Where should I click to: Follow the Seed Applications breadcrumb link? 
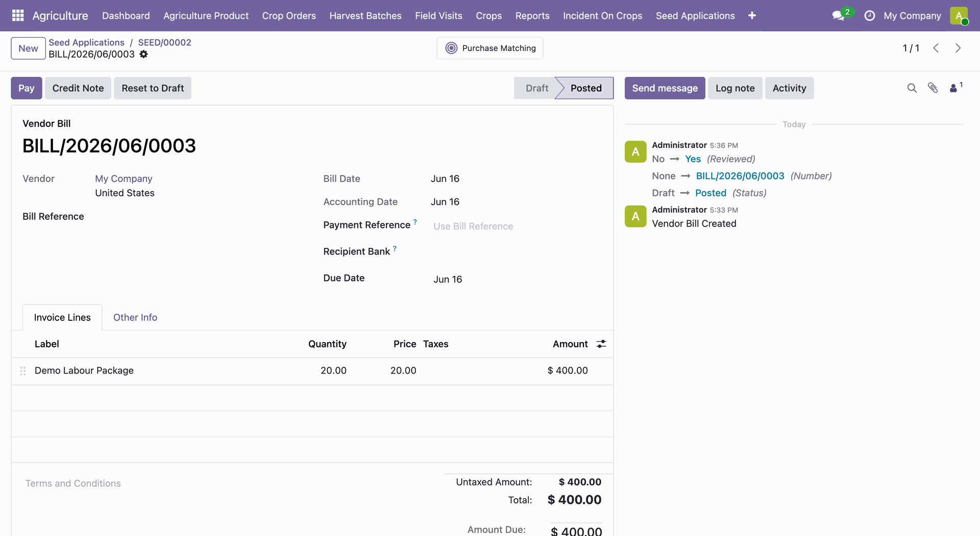point(86,42)
